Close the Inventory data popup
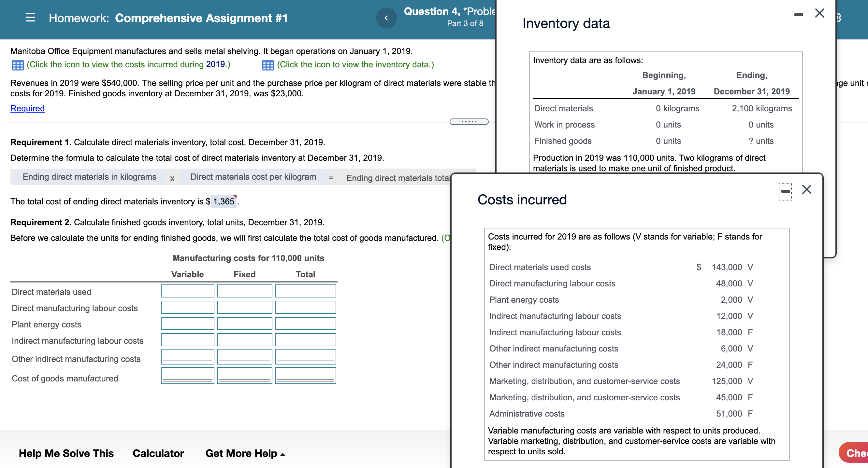 pos(819,13)
